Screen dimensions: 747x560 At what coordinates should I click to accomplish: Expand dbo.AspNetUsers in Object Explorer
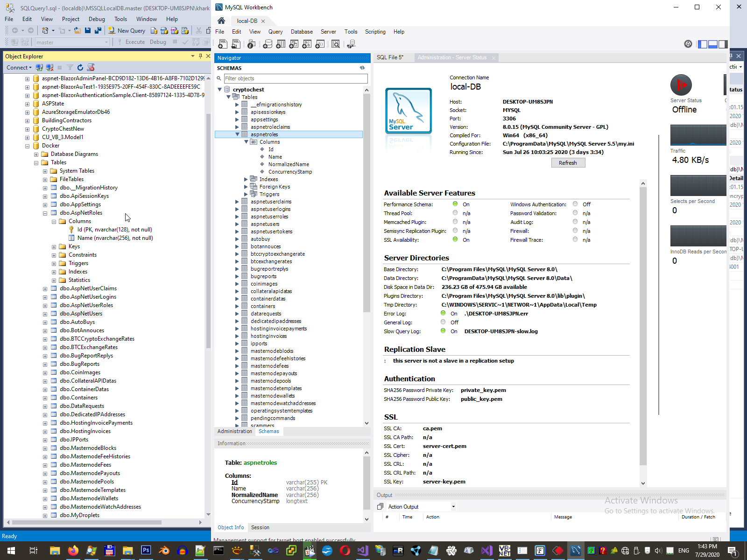[x=45, y=314]
